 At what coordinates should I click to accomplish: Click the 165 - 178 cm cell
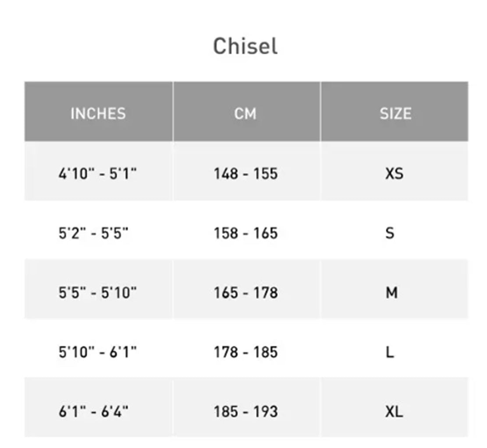tap(245, 292)
